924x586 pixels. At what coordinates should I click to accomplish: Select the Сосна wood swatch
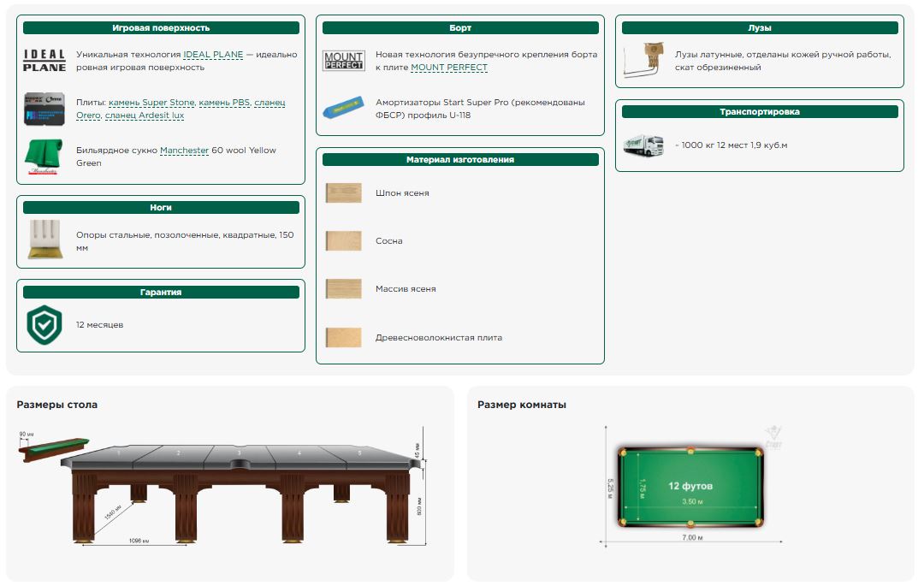tap(343, 241)
